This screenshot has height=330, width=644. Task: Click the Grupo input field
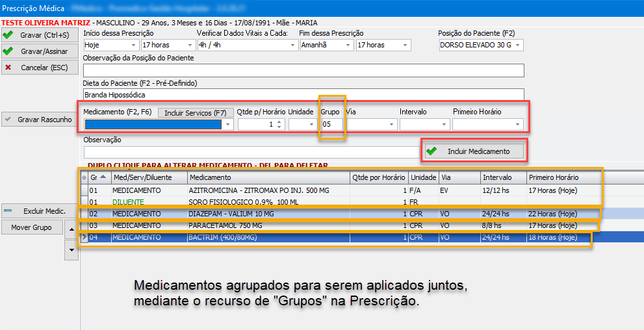[x=331, y=125]
